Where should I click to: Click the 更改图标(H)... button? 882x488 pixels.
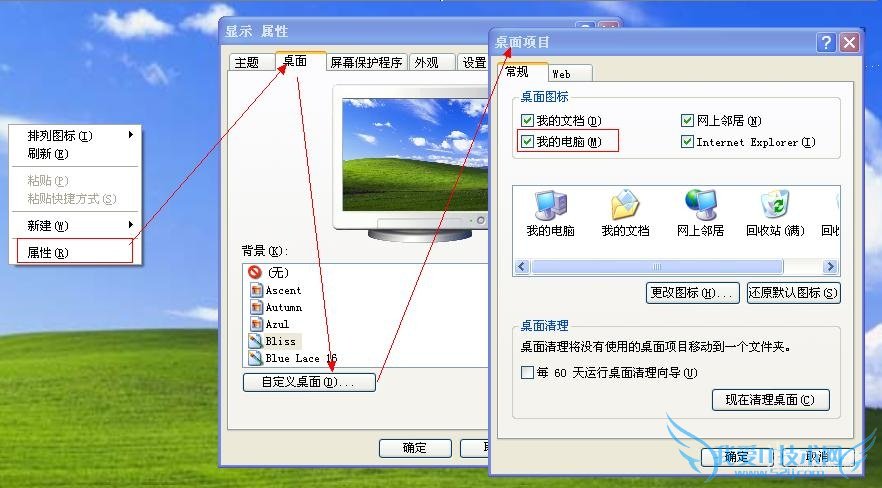tap(692, 293)
